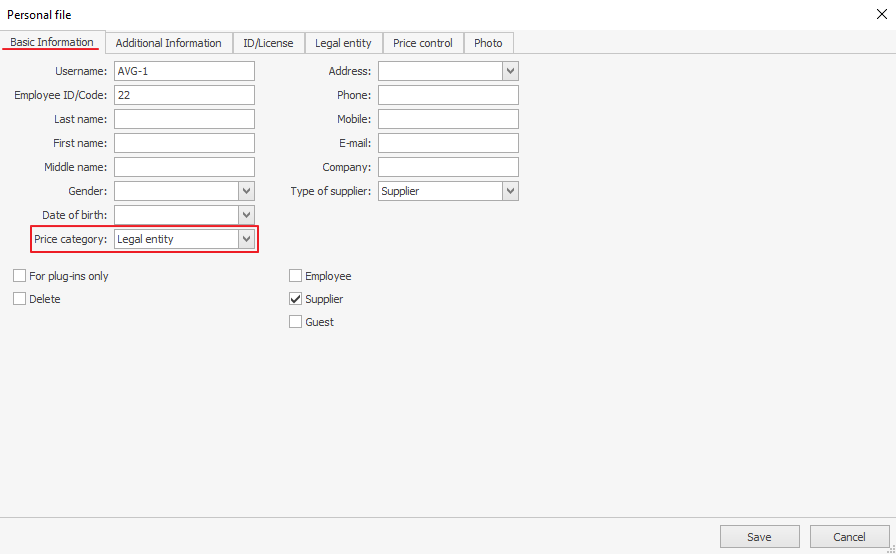Screen dimensions: 896x554
Task: Click the Cancel button
Action: coord(849,537)
